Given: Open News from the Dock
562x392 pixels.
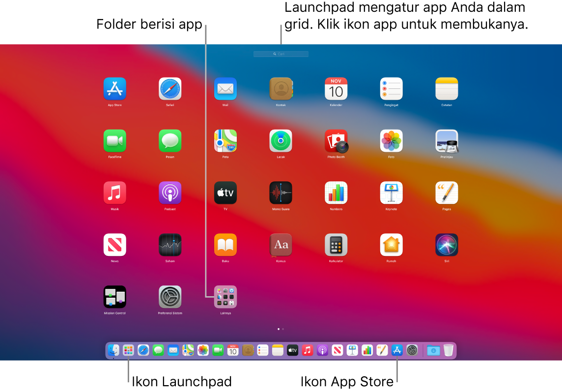Looking at the screenshot, I should point(337,350).
